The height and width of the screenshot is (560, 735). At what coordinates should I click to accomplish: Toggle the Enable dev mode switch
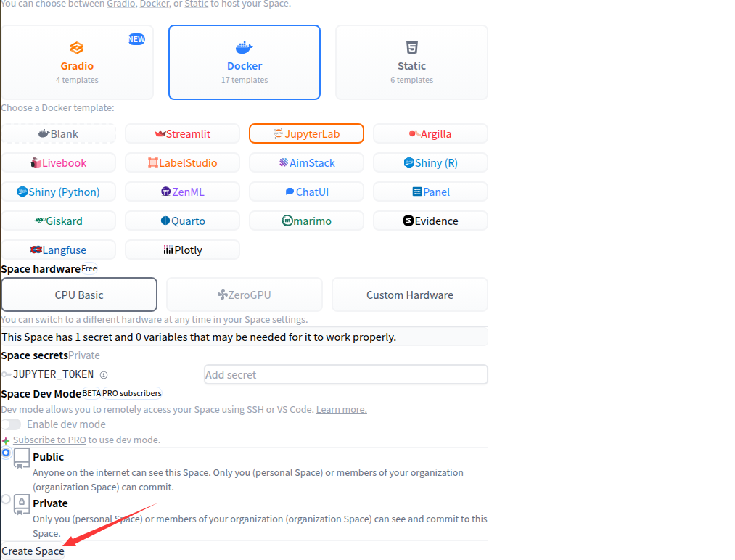11,424
